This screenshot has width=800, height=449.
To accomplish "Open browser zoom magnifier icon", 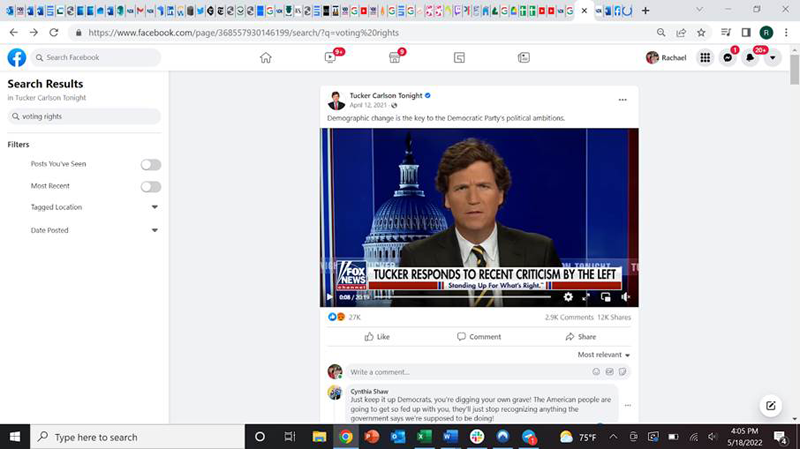I will (661, 32).
